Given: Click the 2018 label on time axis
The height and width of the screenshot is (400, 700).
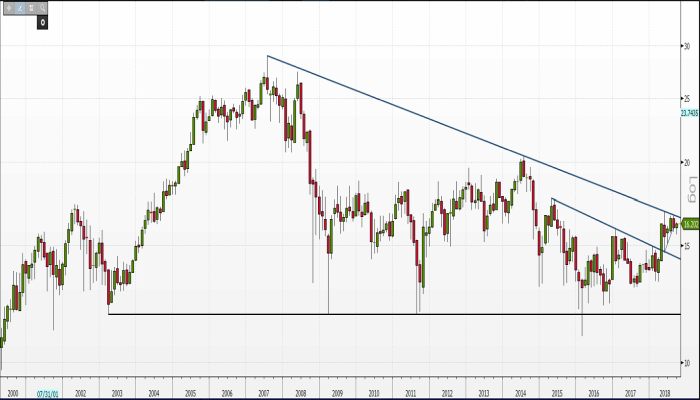Looking at the screenshot, I should pyautogui.click(x=666, y=394).
